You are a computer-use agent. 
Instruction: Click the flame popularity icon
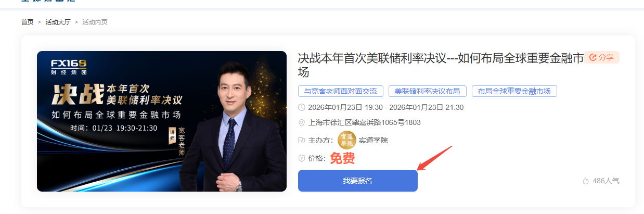pyautogui.click(x=586, y=181)
